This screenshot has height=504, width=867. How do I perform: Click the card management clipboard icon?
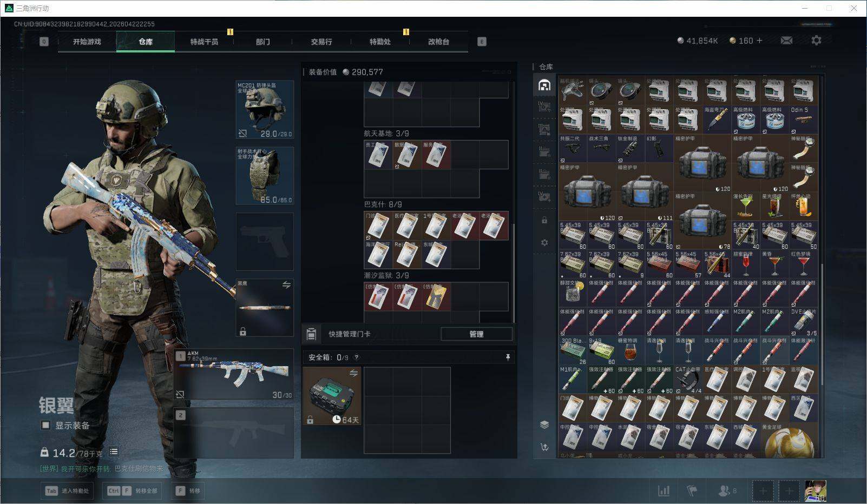311,334
